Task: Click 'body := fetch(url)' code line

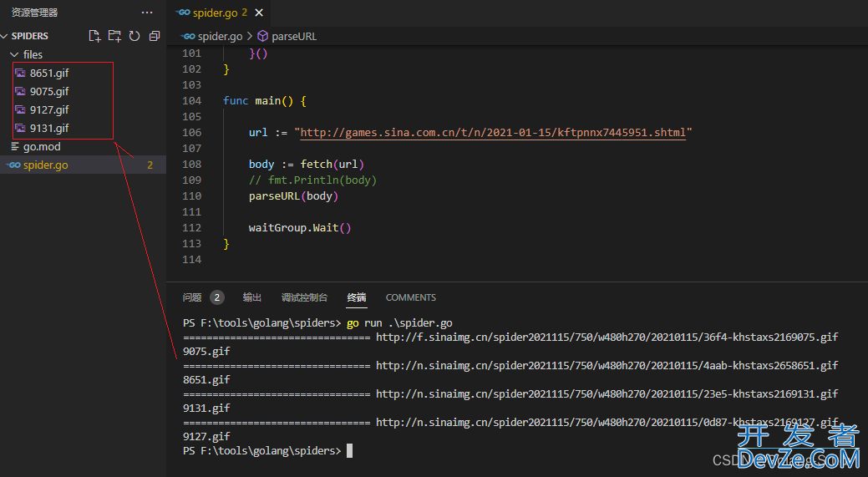Action: (306, 165)
